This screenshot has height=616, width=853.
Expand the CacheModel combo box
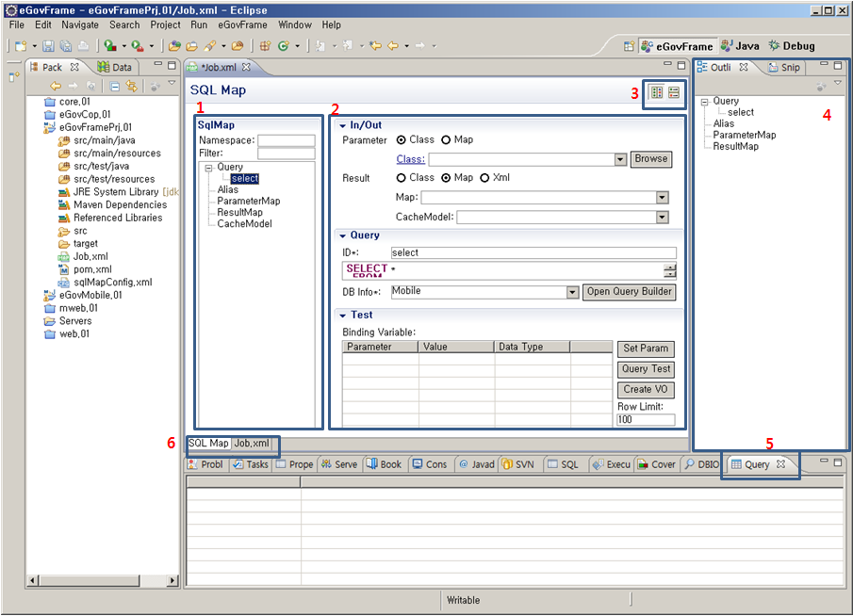click(662, 217)
